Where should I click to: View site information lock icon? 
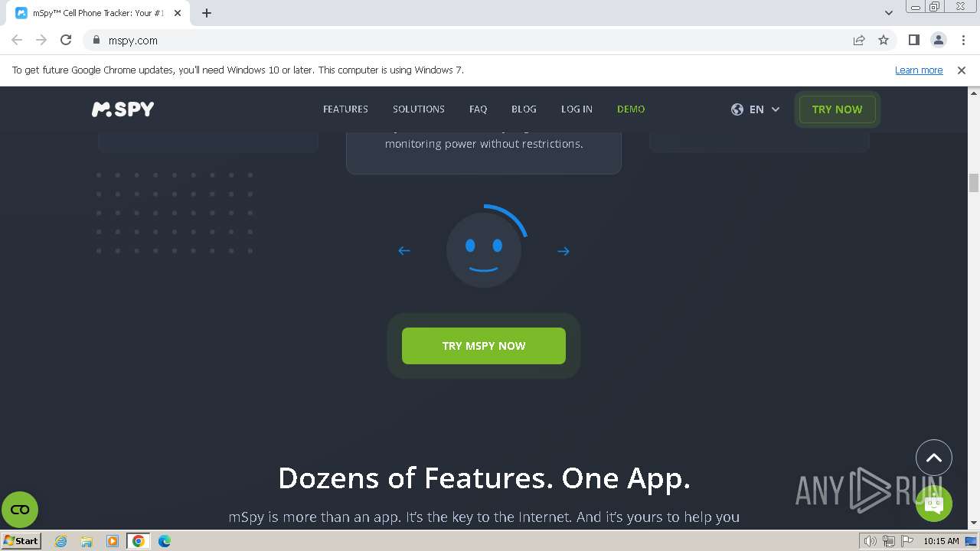click(96, 41)
